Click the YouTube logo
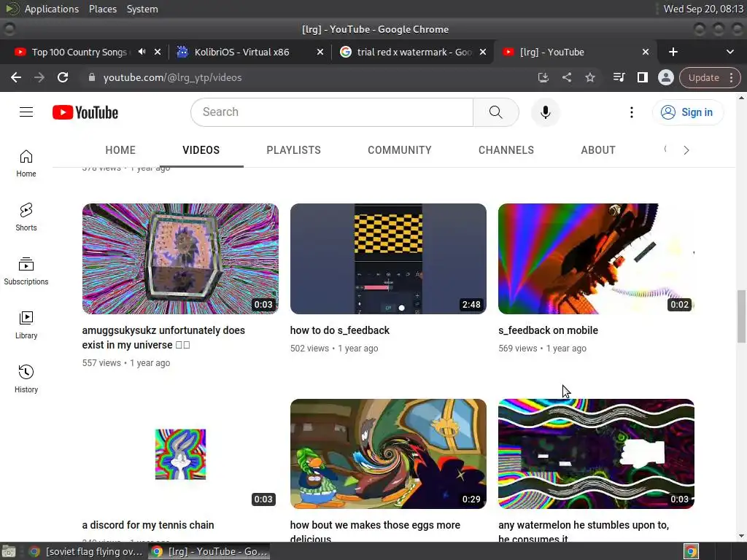This screenshot has height=560, width=747. click(x=85, y=112)
